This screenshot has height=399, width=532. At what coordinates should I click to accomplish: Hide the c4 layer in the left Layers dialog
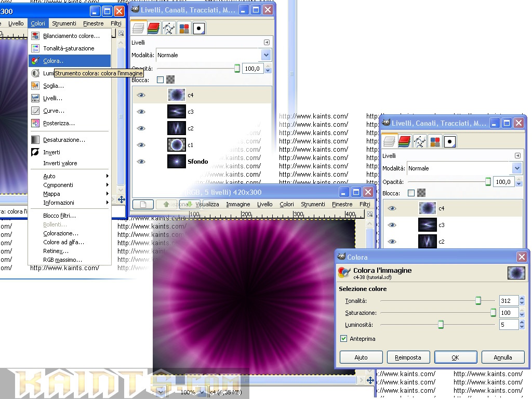(x=141, y=95)
